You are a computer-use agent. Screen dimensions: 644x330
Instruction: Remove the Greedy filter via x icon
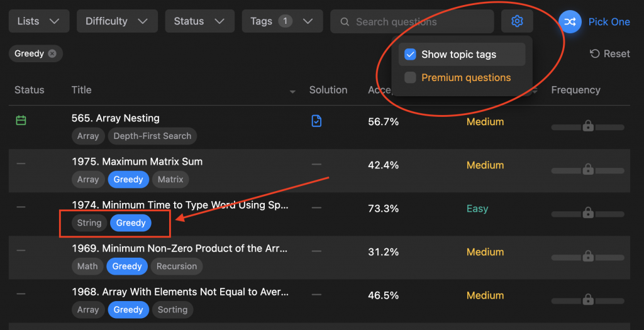coord(52,53)
